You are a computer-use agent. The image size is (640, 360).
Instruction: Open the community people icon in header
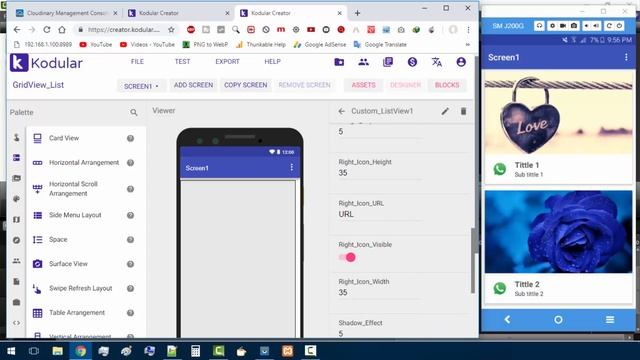363,62
